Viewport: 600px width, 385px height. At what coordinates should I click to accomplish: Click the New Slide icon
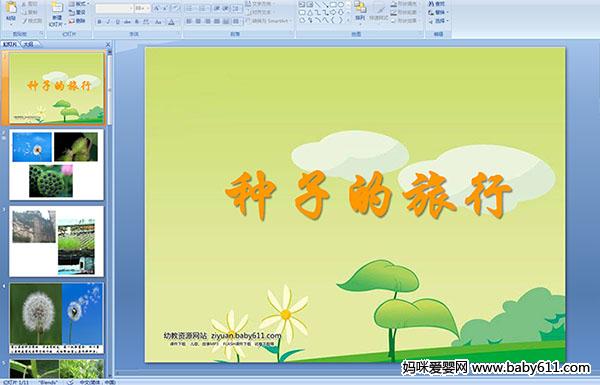(57, 8)
